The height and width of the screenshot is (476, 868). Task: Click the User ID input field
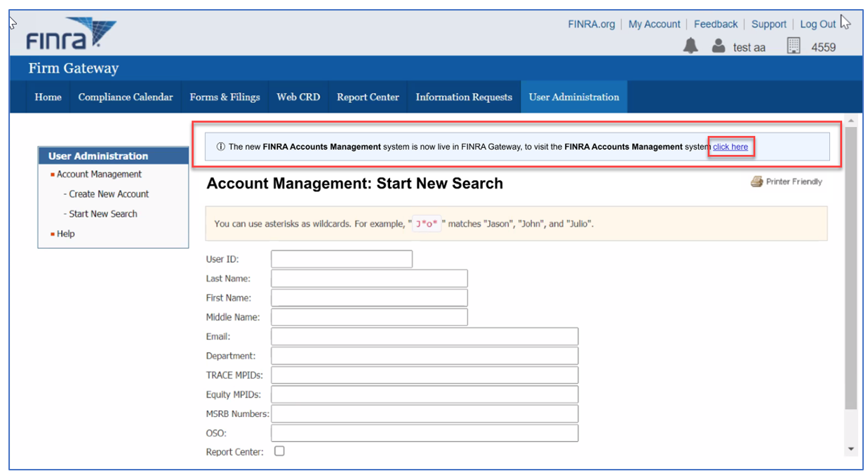point(342,259)
